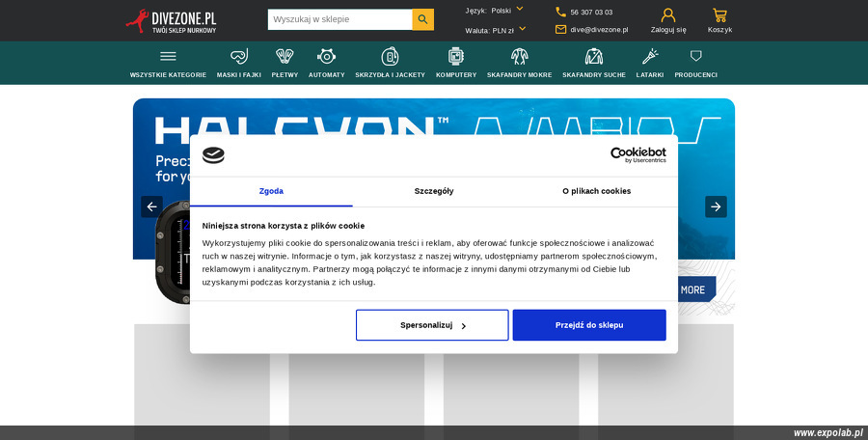Open Skrzydła i Jackety icon
The image size is (868, 440).
(390, 56)
